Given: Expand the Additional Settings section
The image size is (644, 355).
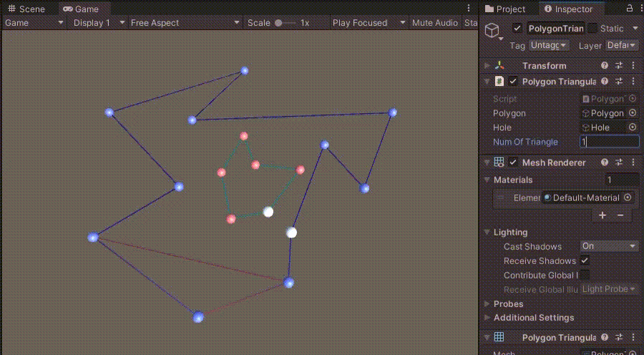Looking at the screenshot, I should point(487,318).
